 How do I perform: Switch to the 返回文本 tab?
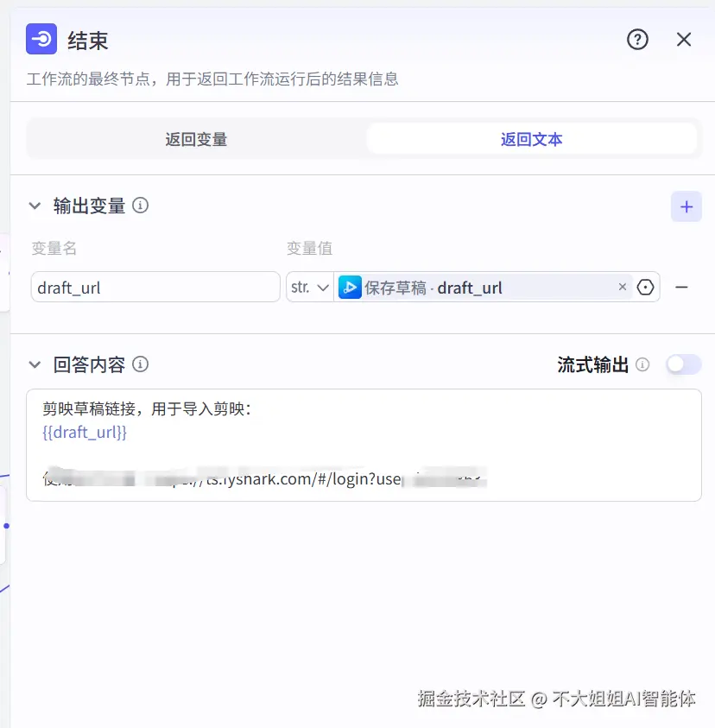531,138
